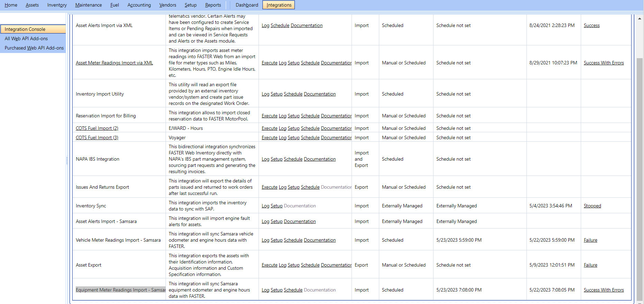Click Log for Inventory Sync
The image size is (644, 304).
pos(265,206)
